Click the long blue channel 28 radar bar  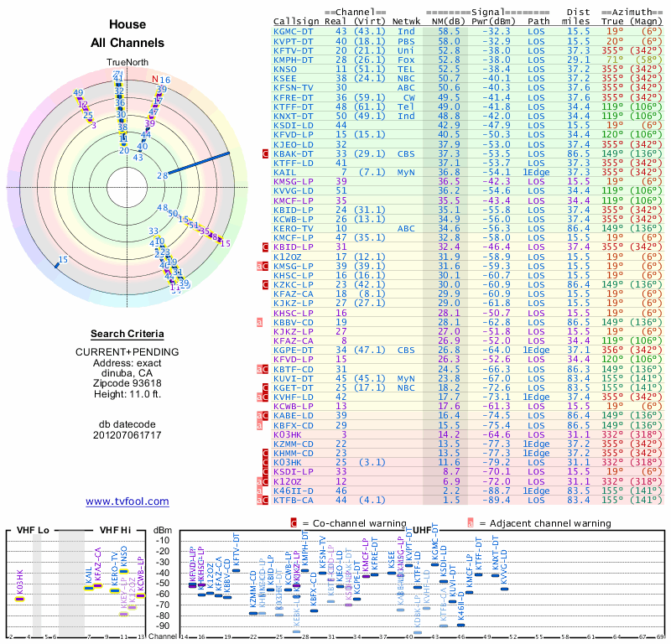click(199, 163)
